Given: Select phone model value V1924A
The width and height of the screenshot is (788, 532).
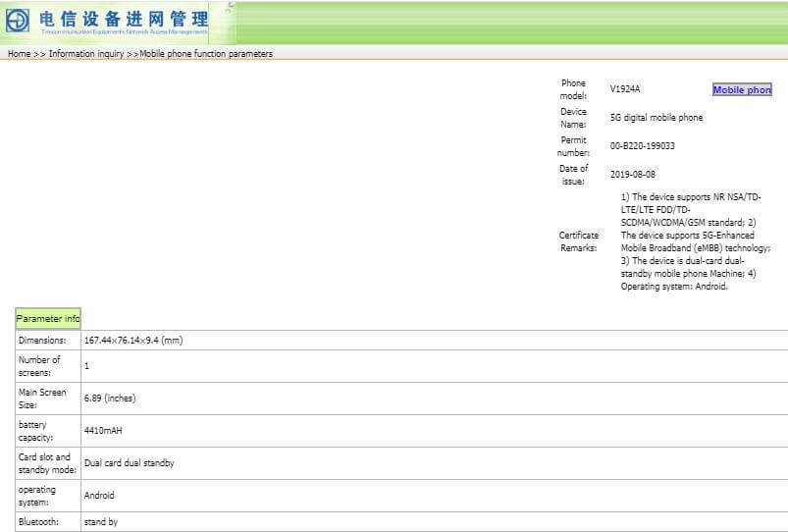Looking at the screenshot, I should 625,89.
